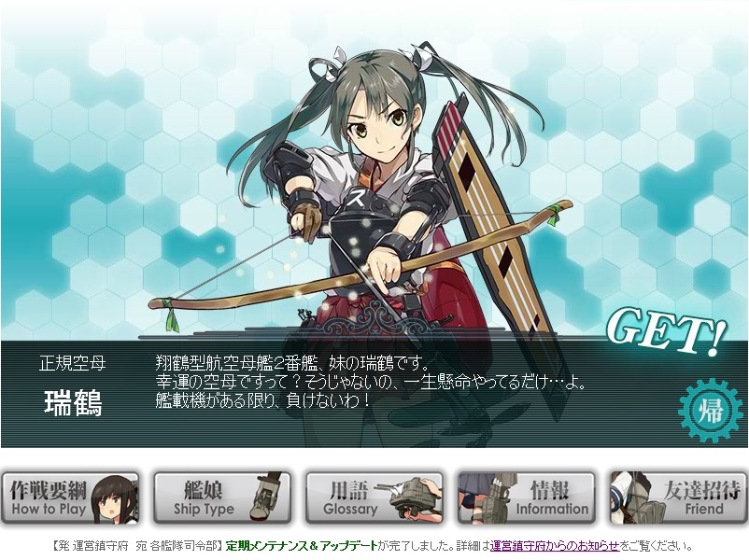
Task: Follow the 運営鎮守府からのお知らせ link
Action: [554, 546]
